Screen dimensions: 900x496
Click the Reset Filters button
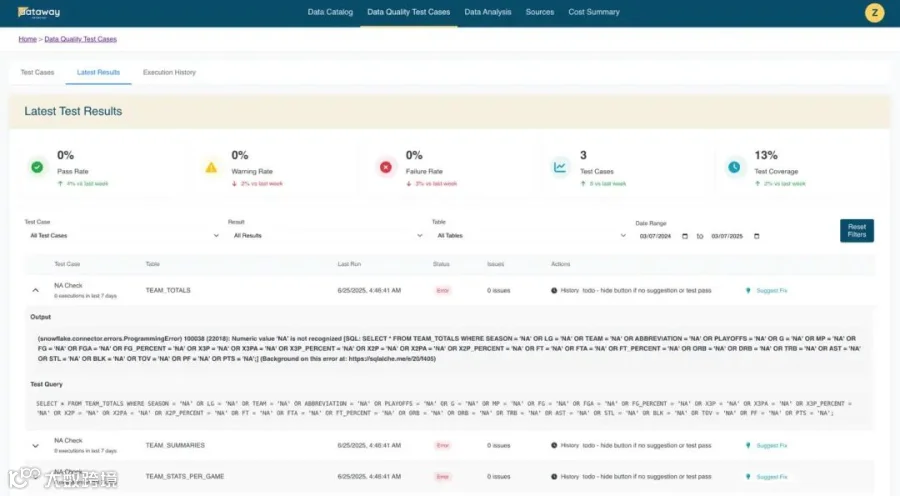point(857,231)
